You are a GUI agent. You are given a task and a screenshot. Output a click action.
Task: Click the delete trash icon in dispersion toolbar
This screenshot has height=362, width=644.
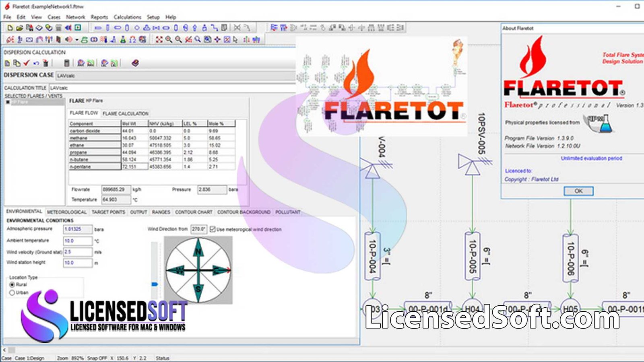45,63
